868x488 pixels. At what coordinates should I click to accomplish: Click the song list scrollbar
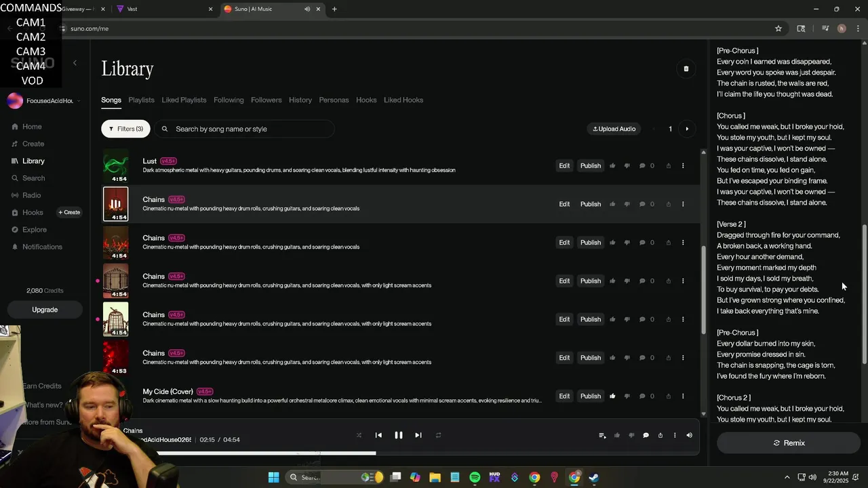(x=703, y=289)
